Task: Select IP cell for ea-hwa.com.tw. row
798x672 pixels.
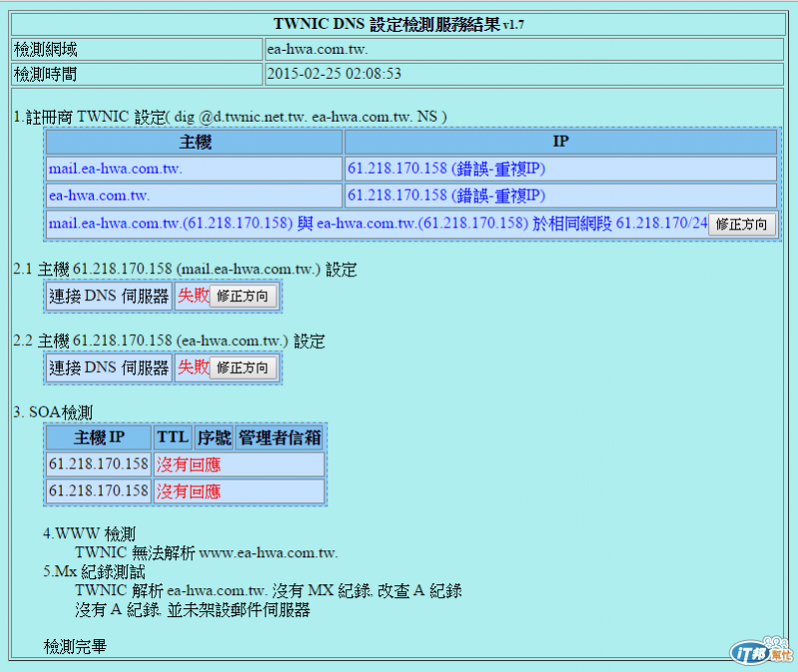Action: click(x=561, y=195)
